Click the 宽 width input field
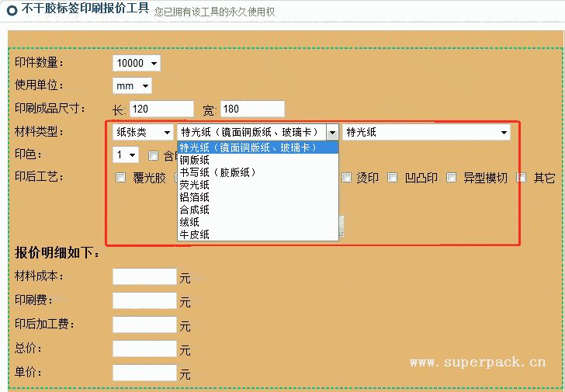The image size is (565, 392). click(x=252, y=109)
